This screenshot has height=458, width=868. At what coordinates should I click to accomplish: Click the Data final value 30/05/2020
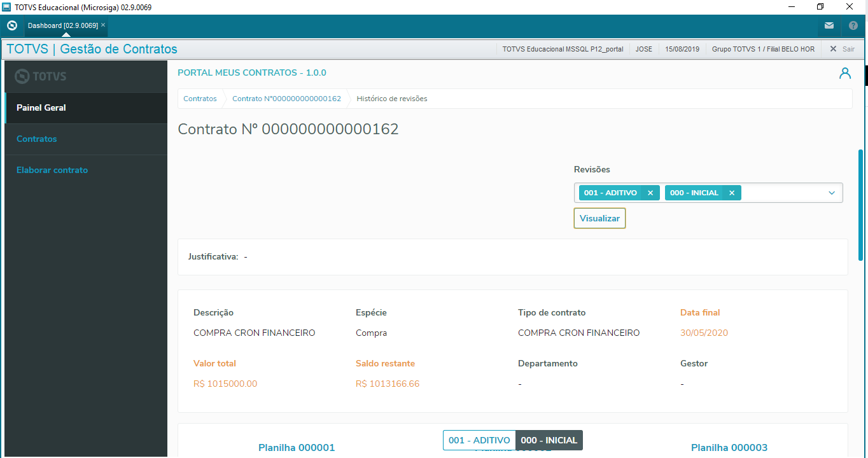click(704, 333)
